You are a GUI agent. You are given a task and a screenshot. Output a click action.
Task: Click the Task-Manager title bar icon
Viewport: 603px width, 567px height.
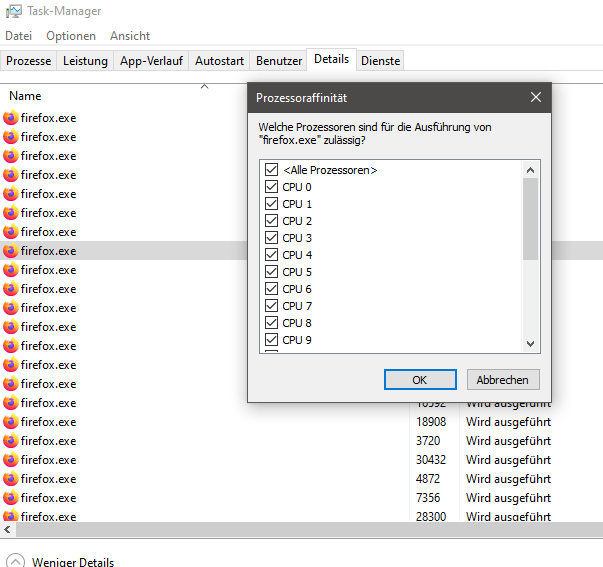[x=14, y=11]
